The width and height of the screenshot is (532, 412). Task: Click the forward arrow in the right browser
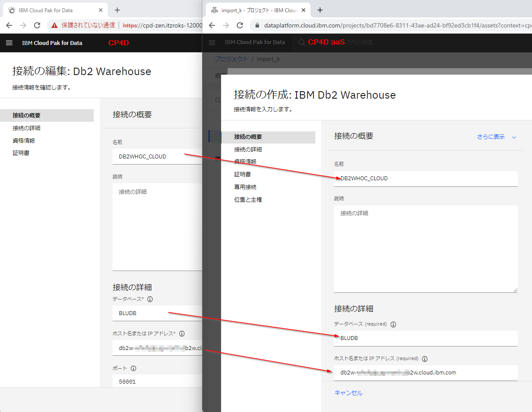(226, 25)
